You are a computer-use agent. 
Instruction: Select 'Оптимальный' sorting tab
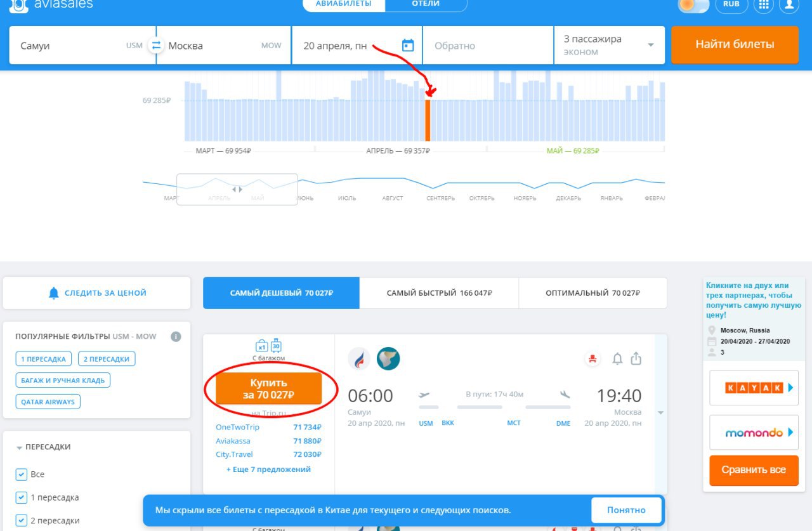pyautogui.click(x=593, y=293)
